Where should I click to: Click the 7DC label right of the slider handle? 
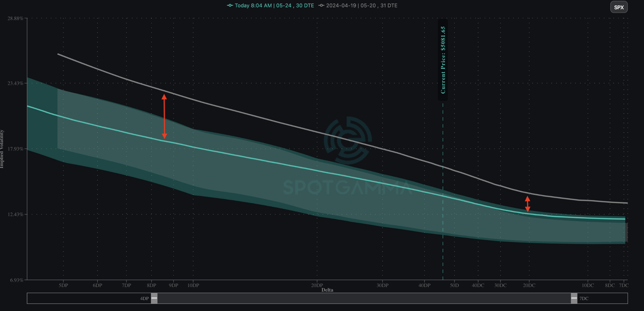(584, 298)
